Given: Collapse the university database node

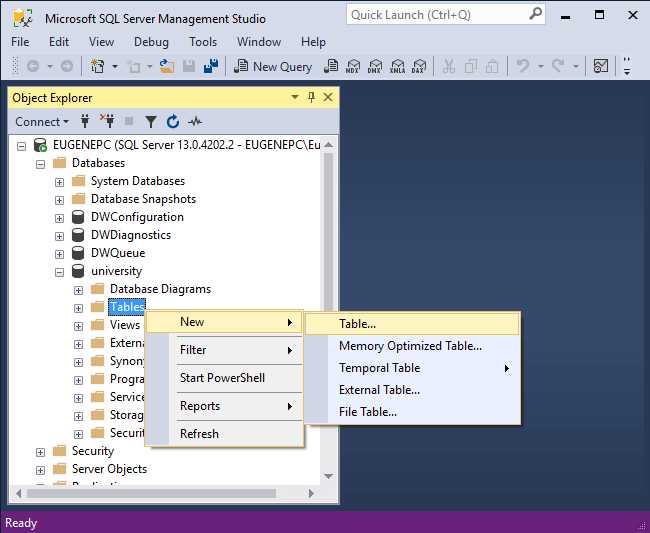Looking at the screenshot, I should 60,271.
